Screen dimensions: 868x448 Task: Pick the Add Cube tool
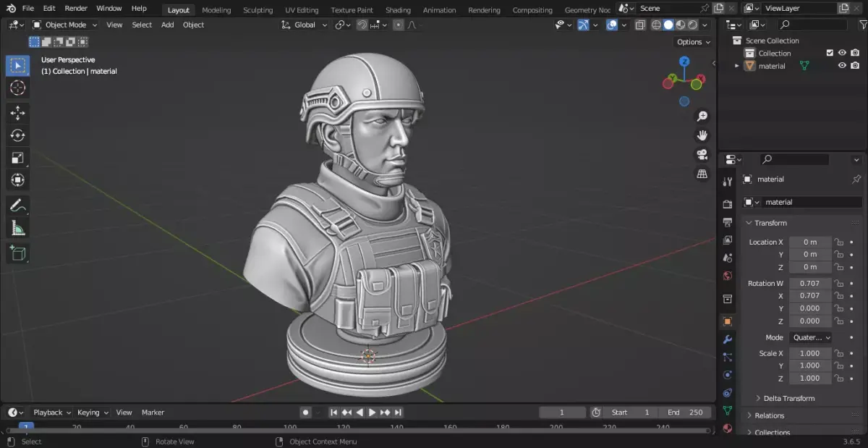(x=18, y=253)
